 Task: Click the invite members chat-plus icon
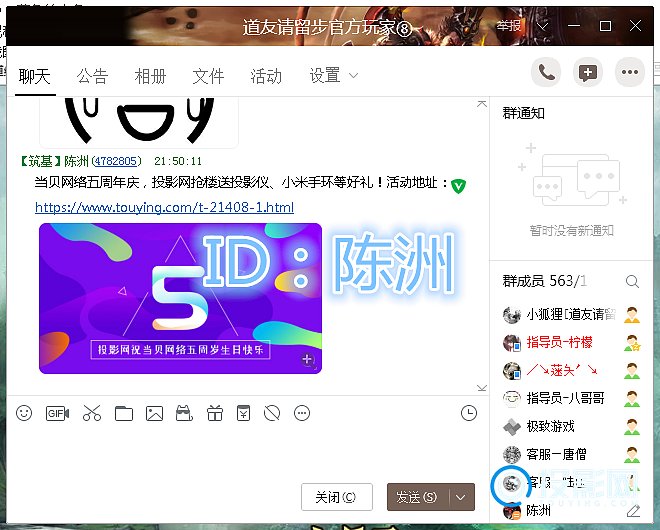[x=588, y=73]
